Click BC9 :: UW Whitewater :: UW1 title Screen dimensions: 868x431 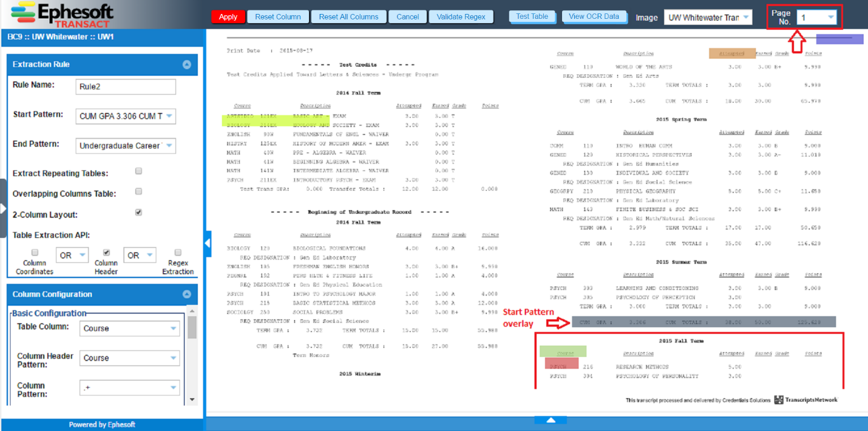(x=61, y=37)
